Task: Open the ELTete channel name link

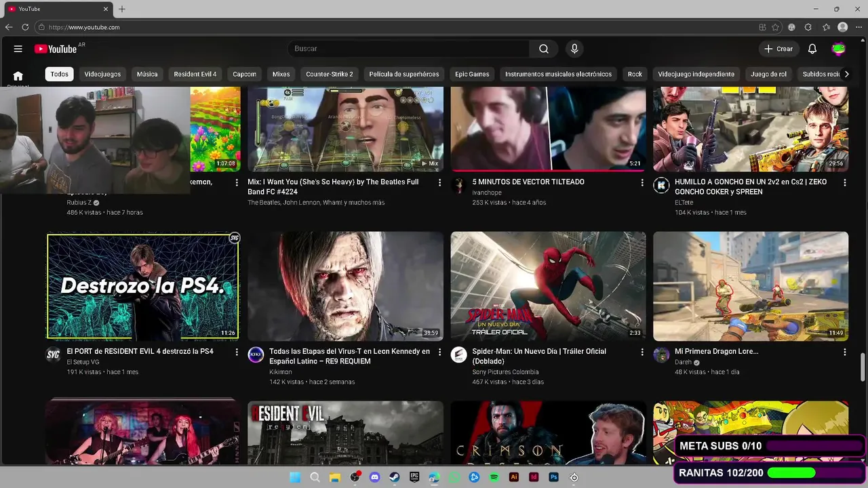Action: pyautogui.click(x=684, y=203)
